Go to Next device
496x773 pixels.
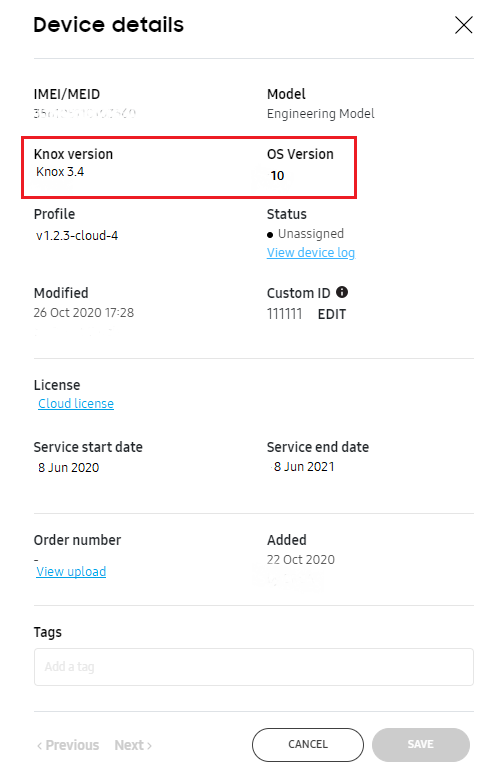coord(133,745)
